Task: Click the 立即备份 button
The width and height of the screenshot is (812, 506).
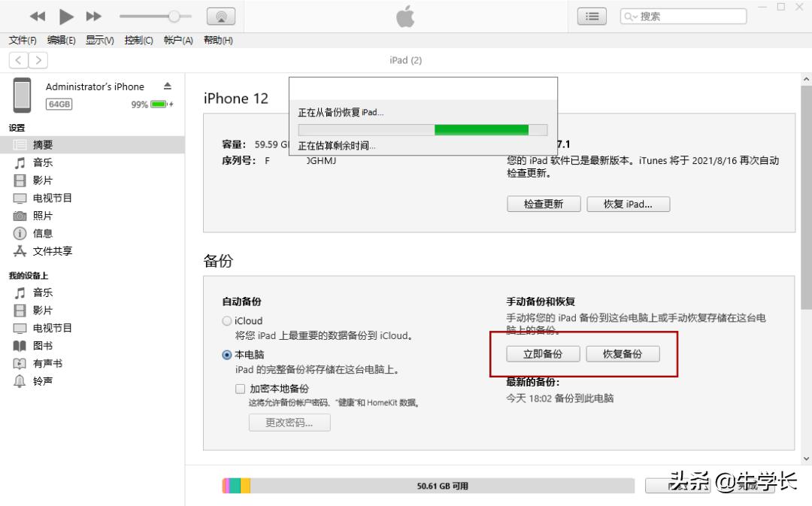Action: (543, 353)
